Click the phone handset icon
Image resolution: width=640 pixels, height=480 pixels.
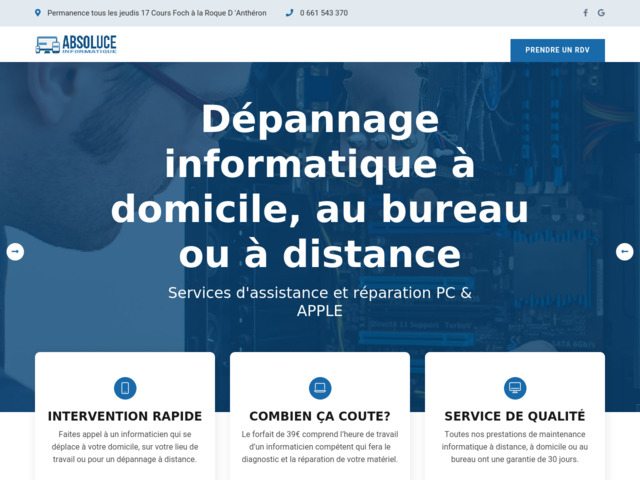pos(289,13)
